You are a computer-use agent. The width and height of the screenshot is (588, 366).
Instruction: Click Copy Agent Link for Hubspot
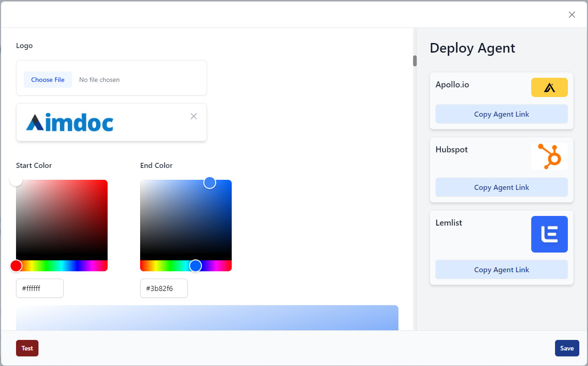pos(501,187)
